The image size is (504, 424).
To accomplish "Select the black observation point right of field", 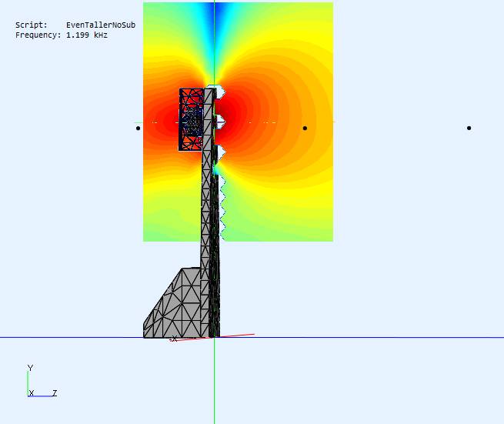I will coord(305,129).
